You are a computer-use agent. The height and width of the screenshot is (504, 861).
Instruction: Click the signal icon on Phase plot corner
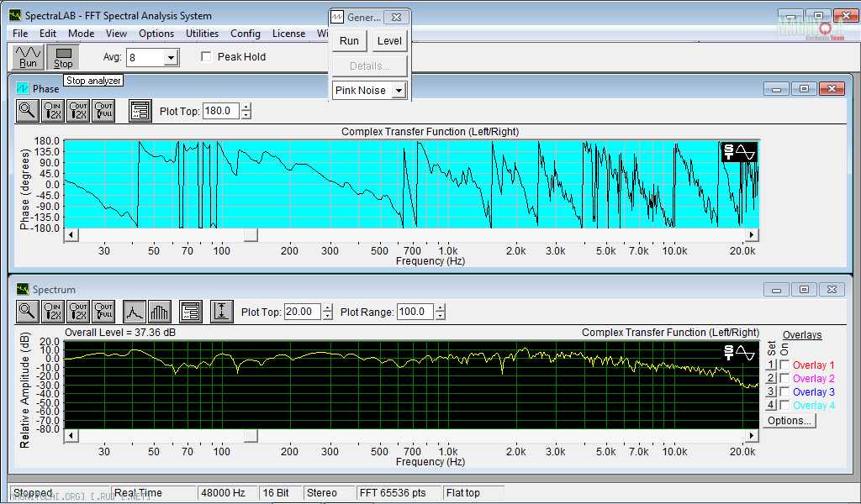(x=739, y=152)
